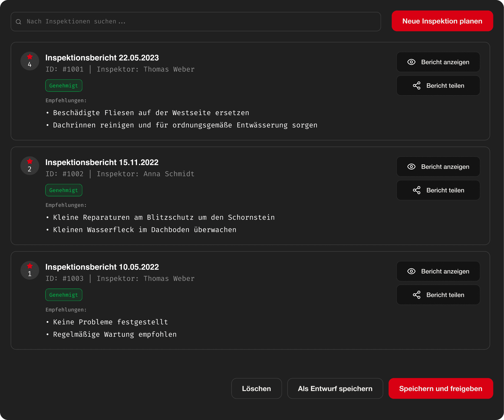Click star rating badge showing 4
Screen dimensions: 504x420
pyautogui.click(x=30, y=61)
